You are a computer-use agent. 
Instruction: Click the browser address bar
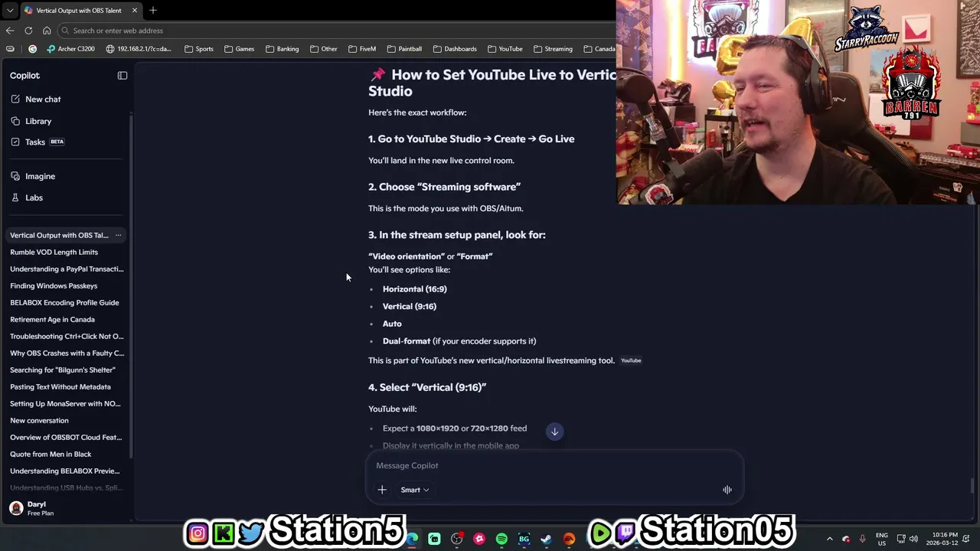337,31
